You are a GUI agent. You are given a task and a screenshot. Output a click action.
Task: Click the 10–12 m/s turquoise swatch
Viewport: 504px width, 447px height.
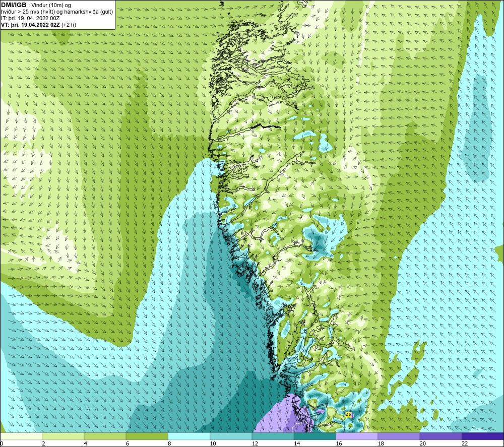(x=231, y=436)
